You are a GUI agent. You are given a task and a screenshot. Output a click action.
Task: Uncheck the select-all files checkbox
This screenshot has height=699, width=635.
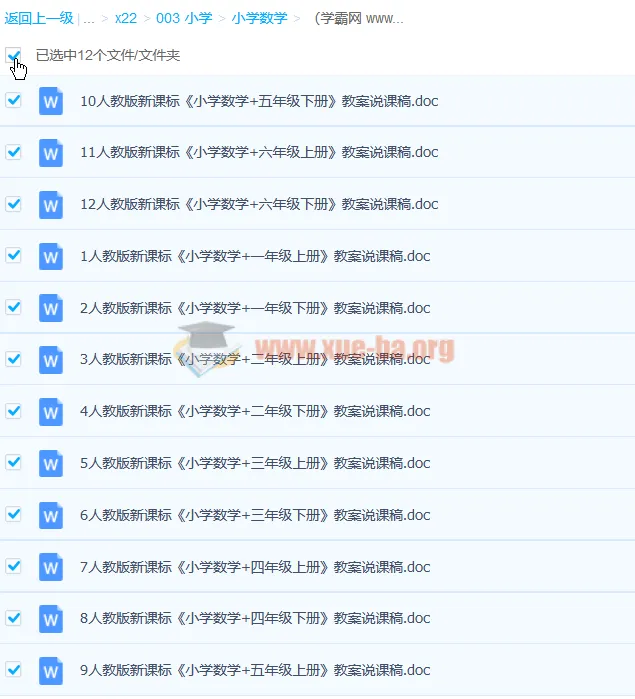tap(13, 55)
